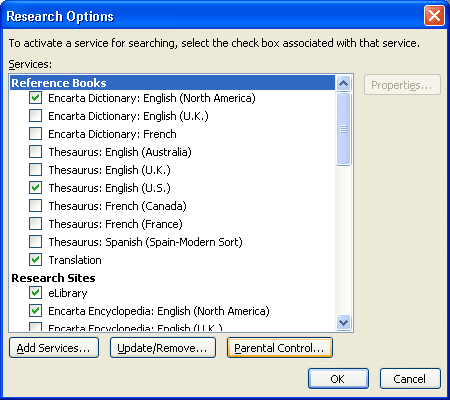
Task: Tick the Thesaurus: French (France) checkbox
Action: click(35, 224)
